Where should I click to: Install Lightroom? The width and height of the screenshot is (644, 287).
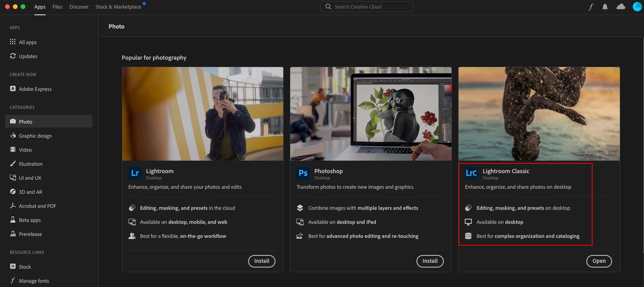pos(262,261)
